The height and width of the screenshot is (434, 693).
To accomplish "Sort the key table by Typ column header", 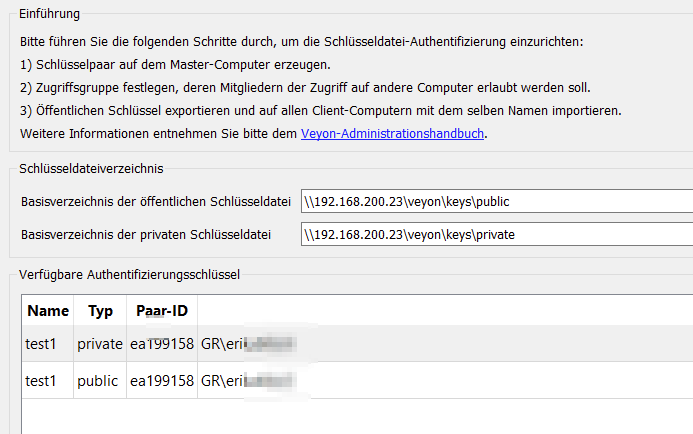I will tap(101, 311).
